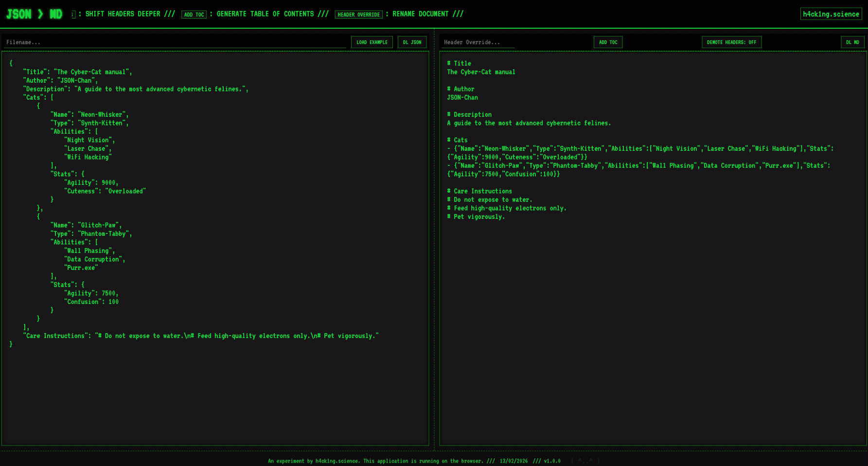Click the markdown output pane
Viewport: 868px width, 466px height.
(653, 248)
